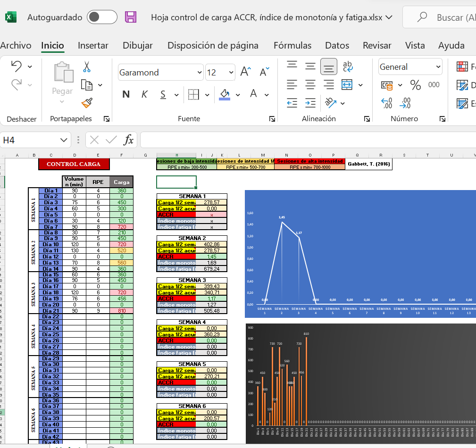The height and width of the screenshot is (448, 476).
Task: Expand the fill color palette arrow
Action: pos(238,95)
